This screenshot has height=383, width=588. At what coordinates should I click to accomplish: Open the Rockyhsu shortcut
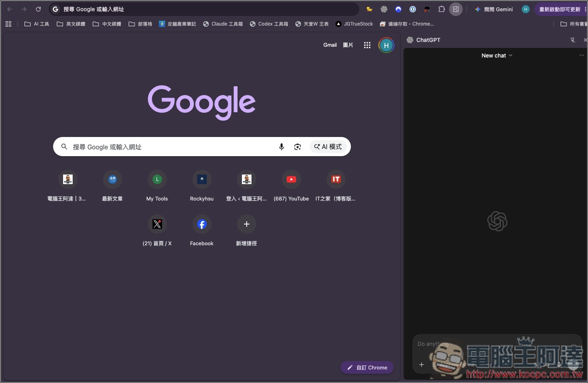[x=202, y=186]
